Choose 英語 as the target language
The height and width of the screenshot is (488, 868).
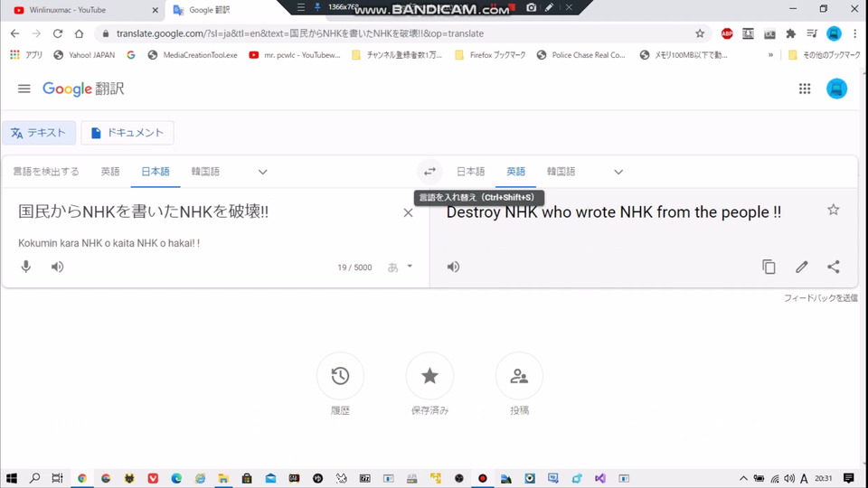pos(516,172)
